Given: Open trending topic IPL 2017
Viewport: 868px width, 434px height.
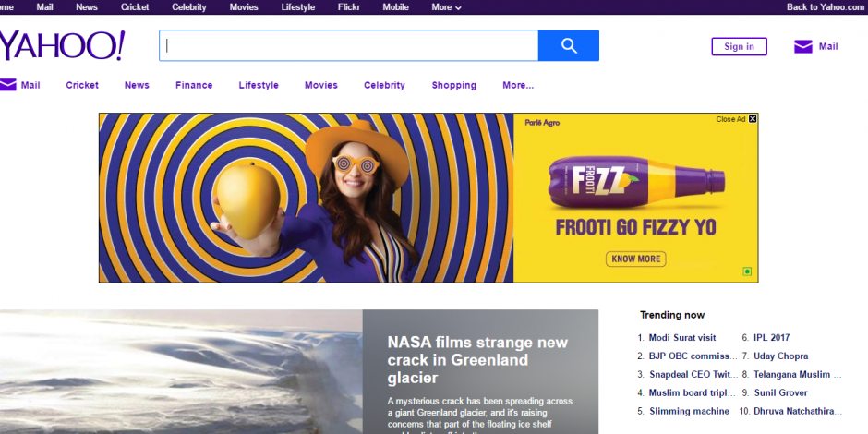Looking at the screenshot, I should [771, 338].
